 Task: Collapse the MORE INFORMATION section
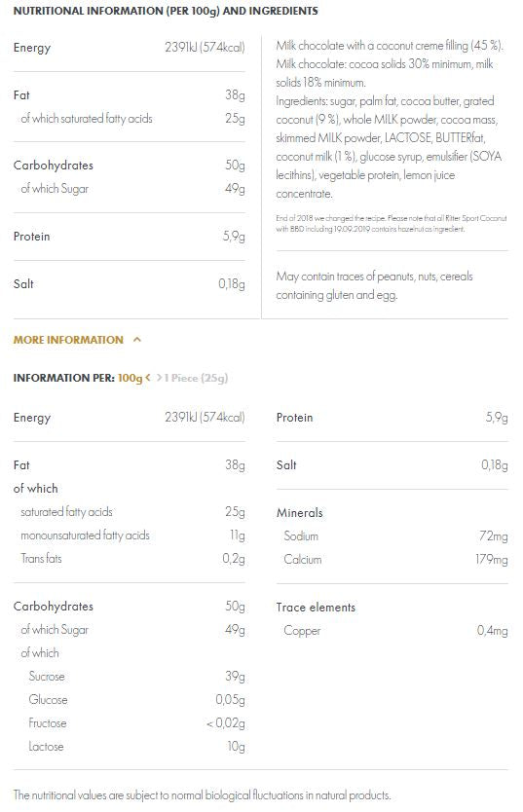68,340
